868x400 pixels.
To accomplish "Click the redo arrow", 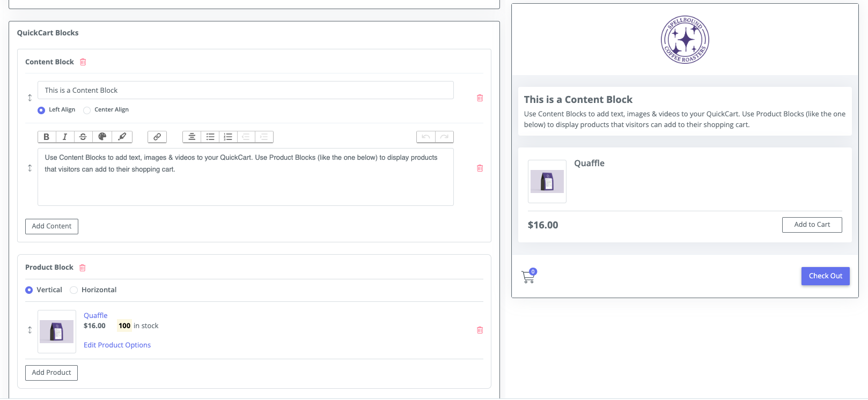I will [444, 137].
